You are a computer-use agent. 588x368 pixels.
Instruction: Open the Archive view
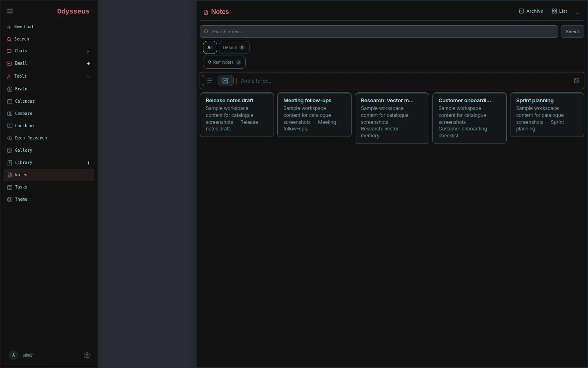pos(531,11)
